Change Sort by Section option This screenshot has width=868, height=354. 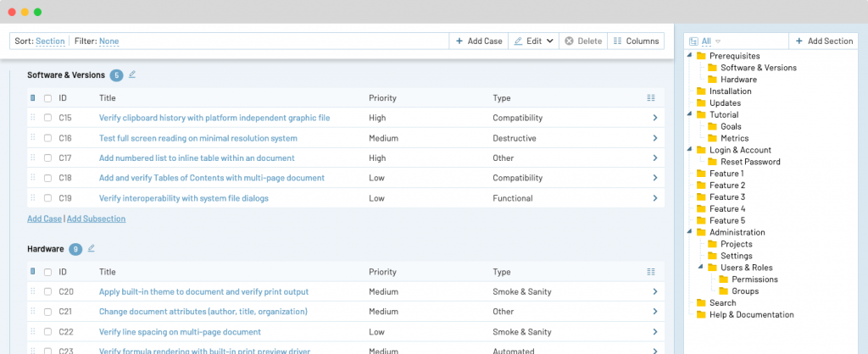(x=50, y=41)
